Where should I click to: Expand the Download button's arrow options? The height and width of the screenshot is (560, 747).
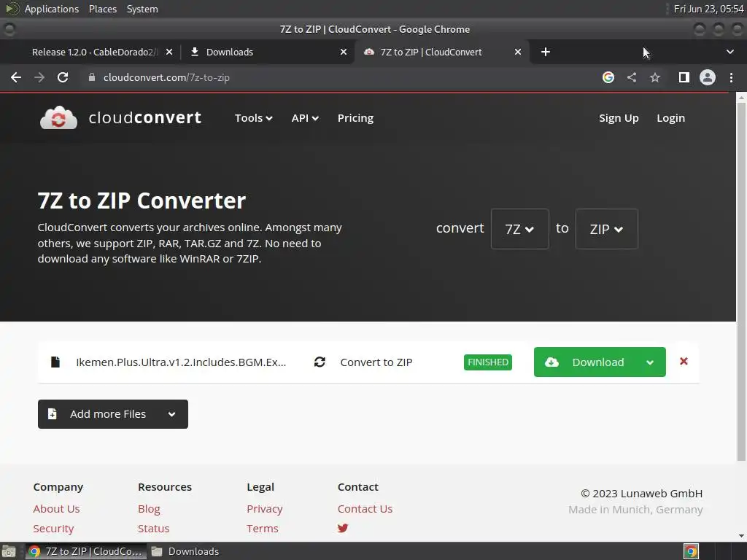[x=650, y=362]
